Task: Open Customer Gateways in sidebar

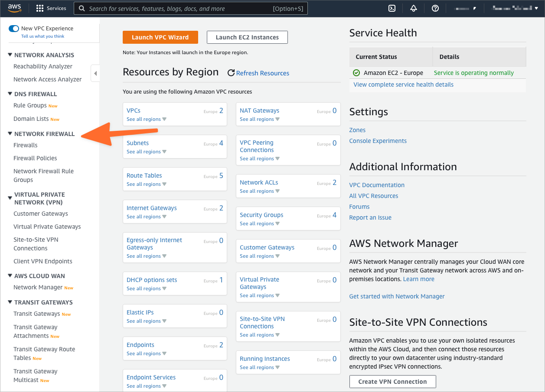Action: click(x=41, y=214)
